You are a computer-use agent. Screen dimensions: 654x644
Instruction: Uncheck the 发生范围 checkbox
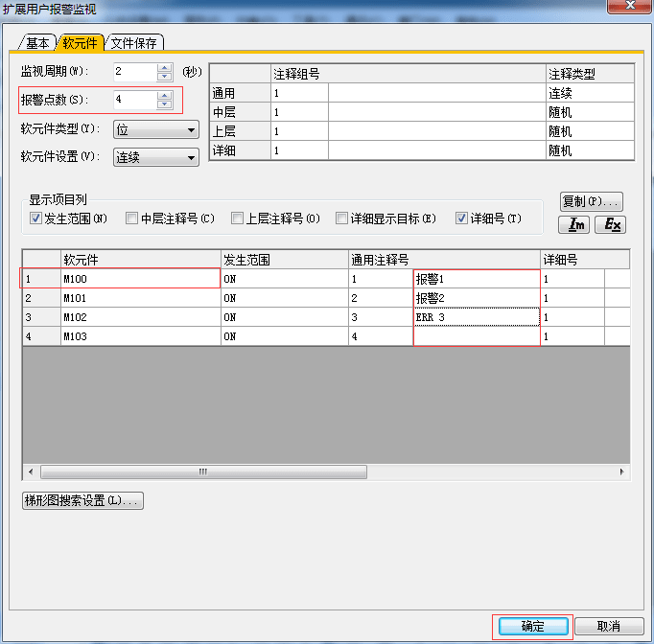(x=36, y=218)
